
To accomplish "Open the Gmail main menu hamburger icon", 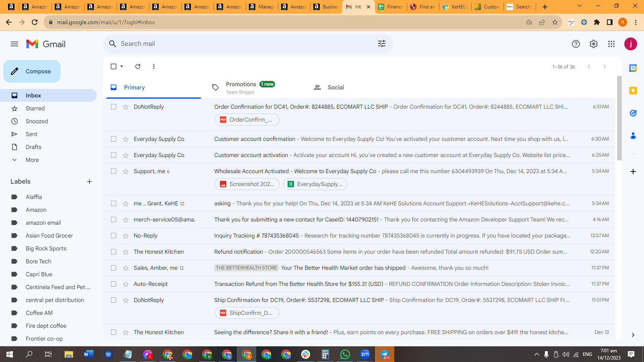I will coord(14,44).
